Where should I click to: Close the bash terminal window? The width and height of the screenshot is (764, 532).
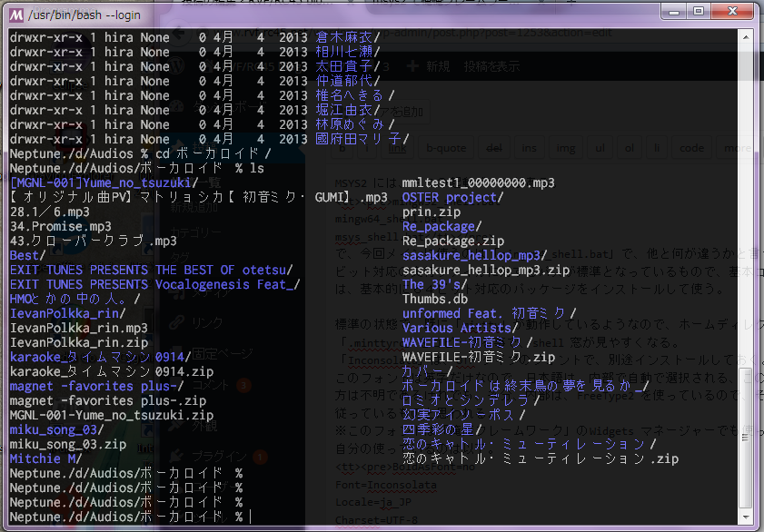(732, 12)
